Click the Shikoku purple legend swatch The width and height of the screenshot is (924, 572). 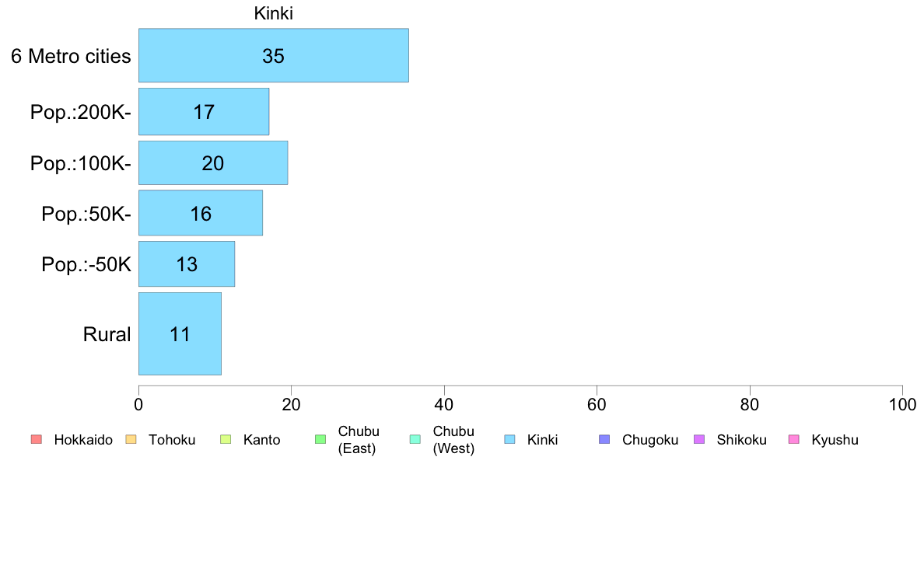point(699,439)
